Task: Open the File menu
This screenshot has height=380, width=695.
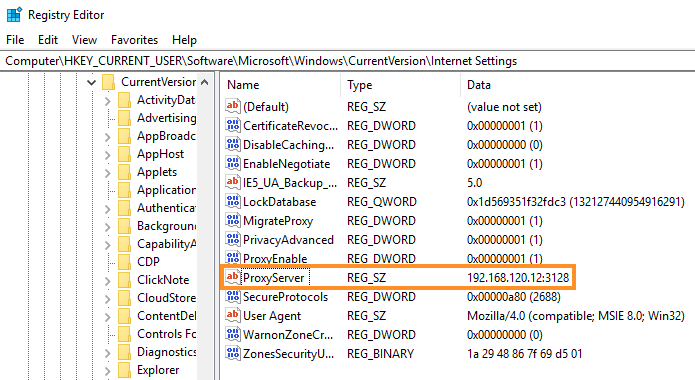Action: [x=15, y=40]
